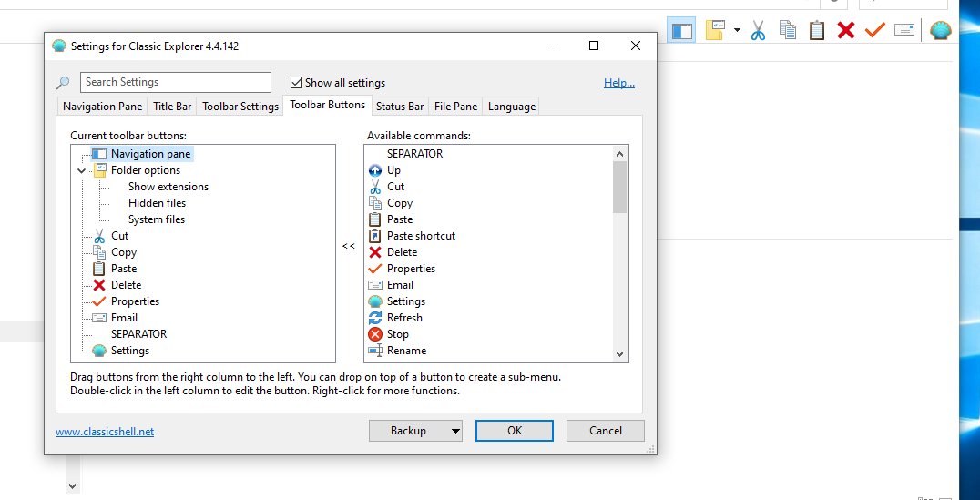Click the Available commands scrollbar thumb
Screen dimensions: 980x500
(x=619, y=187)
